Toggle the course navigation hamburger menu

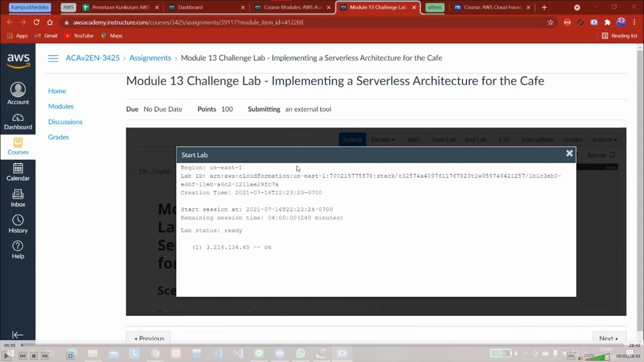click(x=53, y=58)
